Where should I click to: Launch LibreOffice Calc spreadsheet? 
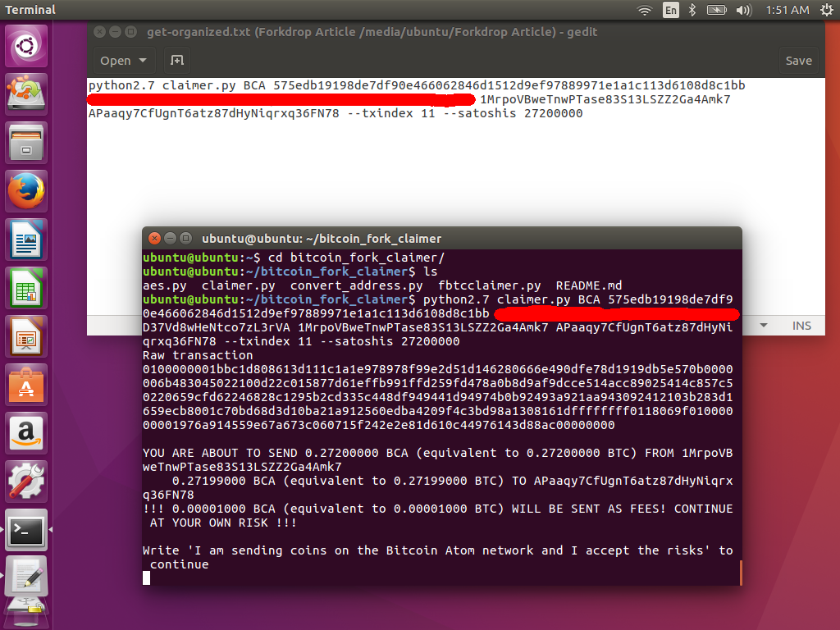coord(27,288)
